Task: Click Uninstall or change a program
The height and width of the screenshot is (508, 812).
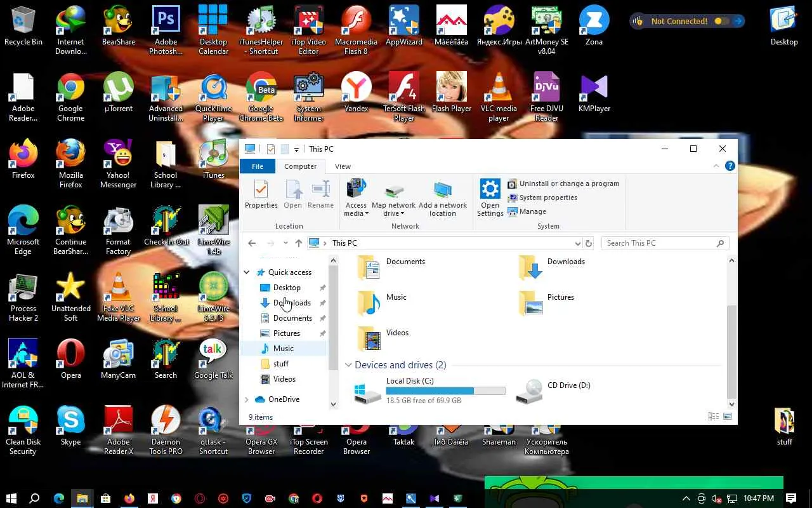Action: click(x=563, y=184)
